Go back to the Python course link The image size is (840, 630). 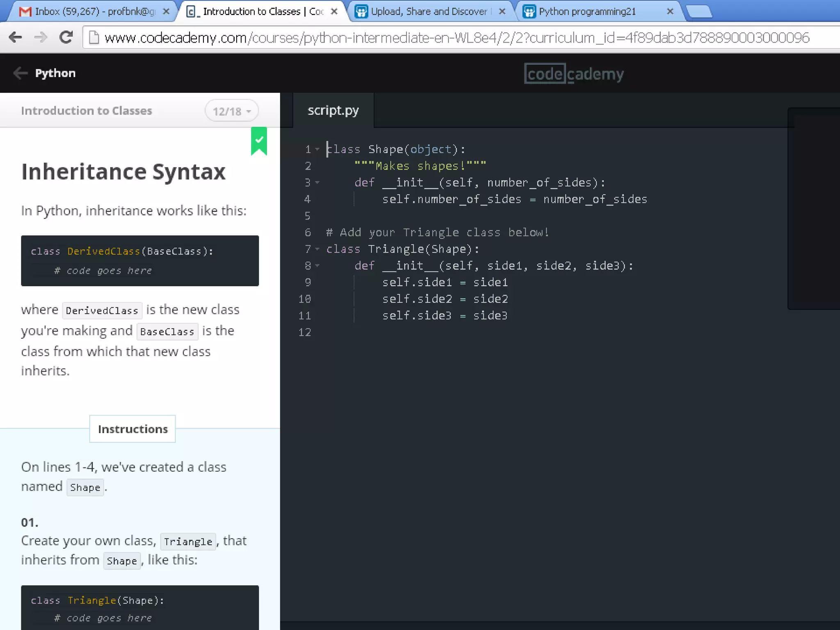[55, 73]
